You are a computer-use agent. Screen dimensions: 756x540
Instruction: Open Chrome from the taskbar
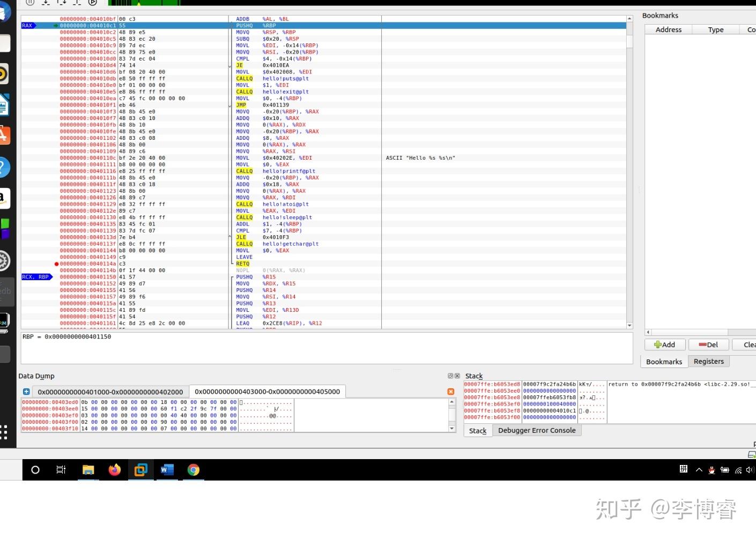(193, 470)
